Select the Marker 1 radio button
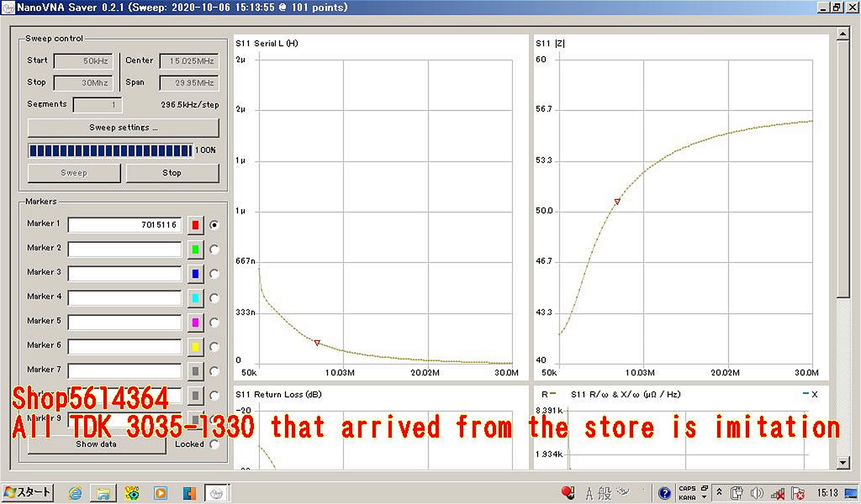This screenshot has height=504, width=861. [214, 225]
